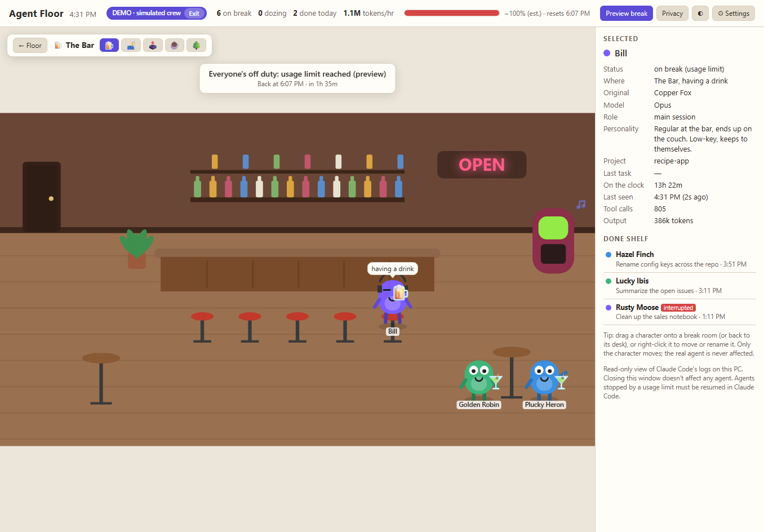Open the tree garden room icon
764x532 pixels.
tap(196, 45)
